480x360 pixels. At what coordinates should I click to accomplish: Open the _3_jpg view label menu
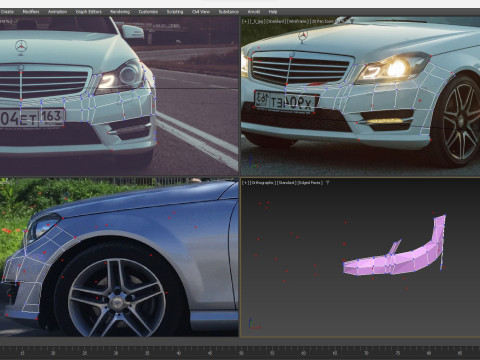[257, 21]
